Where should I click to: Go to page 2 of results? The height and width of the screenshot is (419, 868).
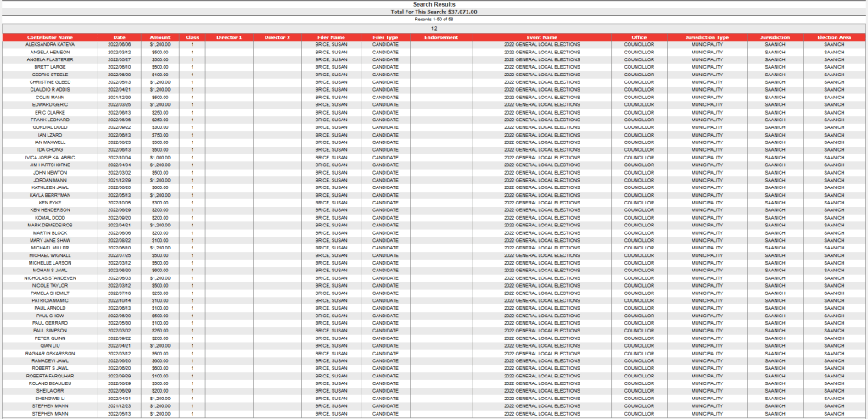435,30
